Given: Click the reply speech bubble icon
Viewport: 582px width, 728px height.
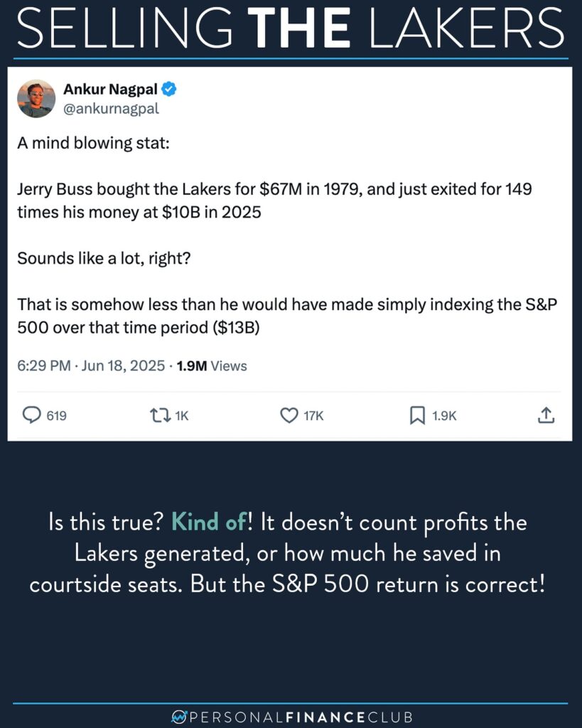Looking at the screenshot, I should pos(31,415).
